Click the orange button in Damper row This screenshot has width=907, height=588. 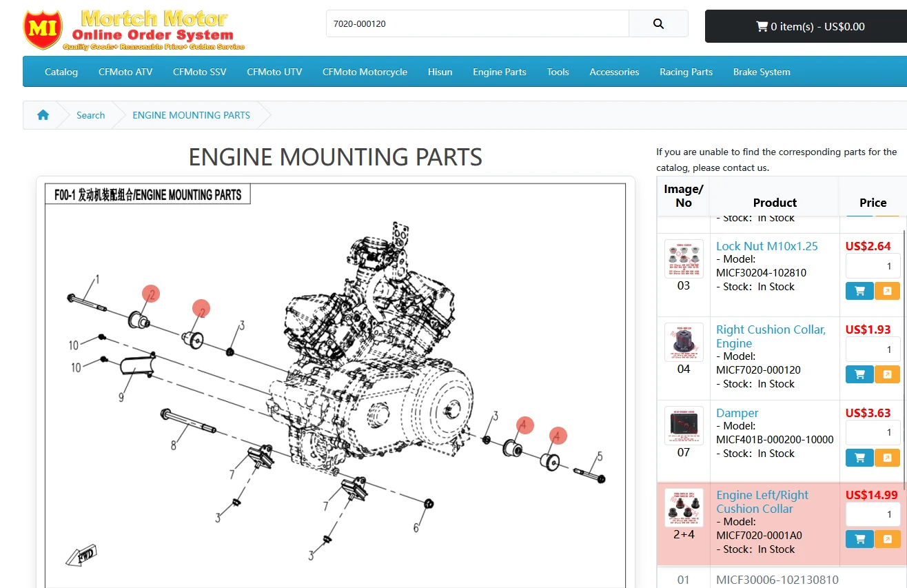(888, 457)
